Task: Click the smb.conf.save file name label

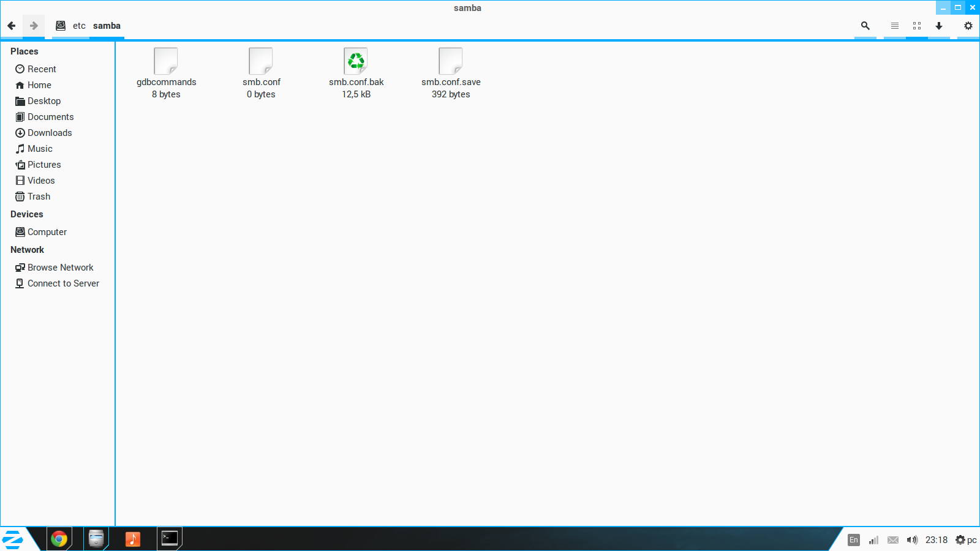Action: point(451,82)
